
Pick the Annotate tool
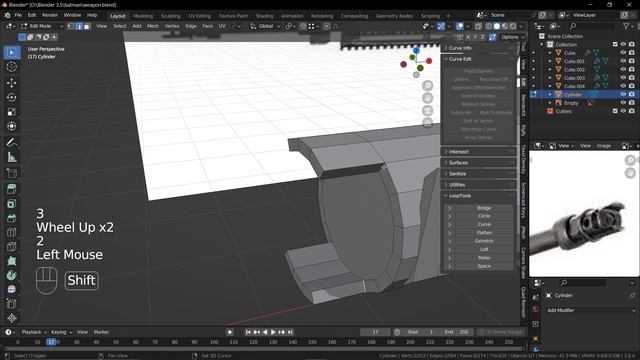pyautogui.click(x=11, y=142)
